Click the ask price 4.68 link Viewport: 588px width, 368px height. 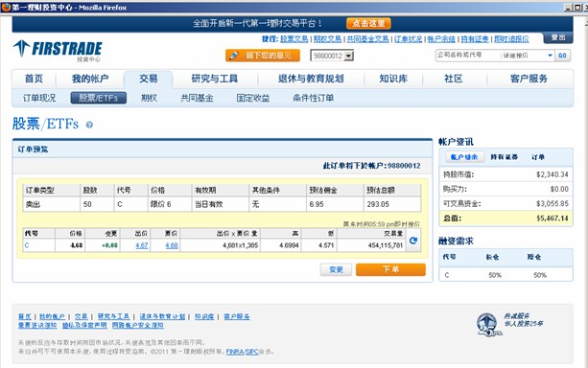coord(172,245)
